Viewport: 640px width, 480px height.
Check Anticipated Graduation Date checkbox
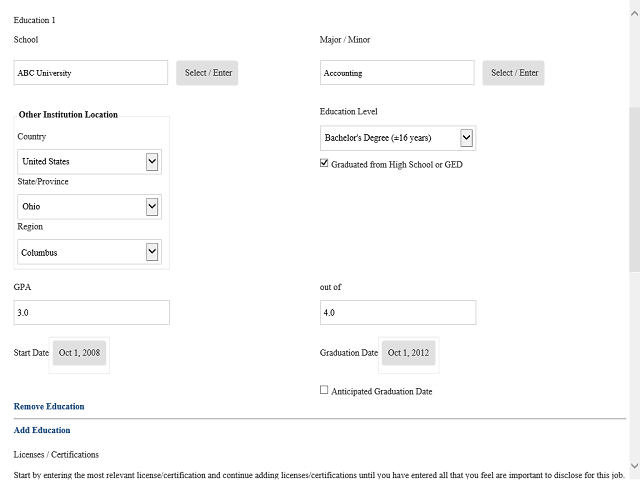tap(324, 390)
